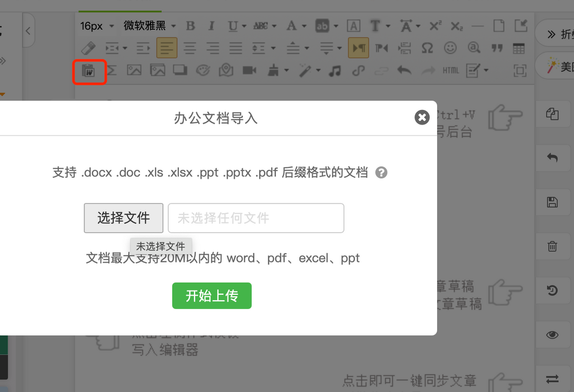
Task: Click the green 开始上传 upload button
Action: click(212, 296)
